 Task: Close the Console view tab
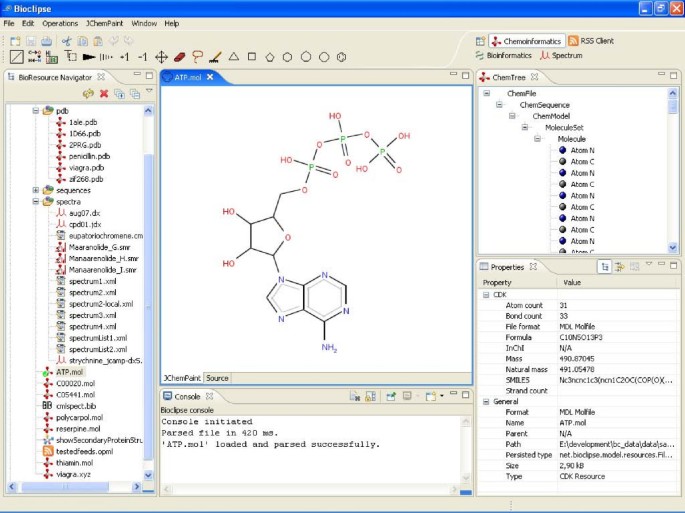209,396
